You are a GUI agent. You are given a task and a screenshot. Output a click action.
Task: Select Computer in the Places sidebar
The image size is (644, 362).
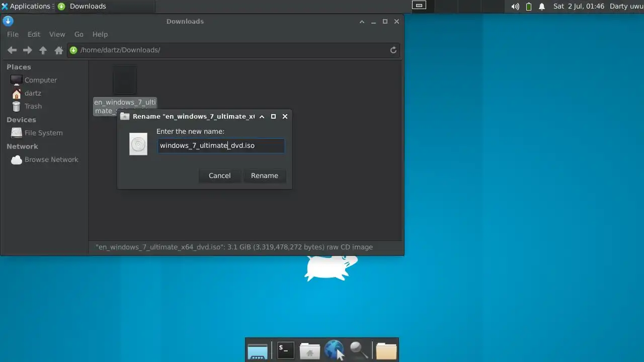[x=41, y=80]
